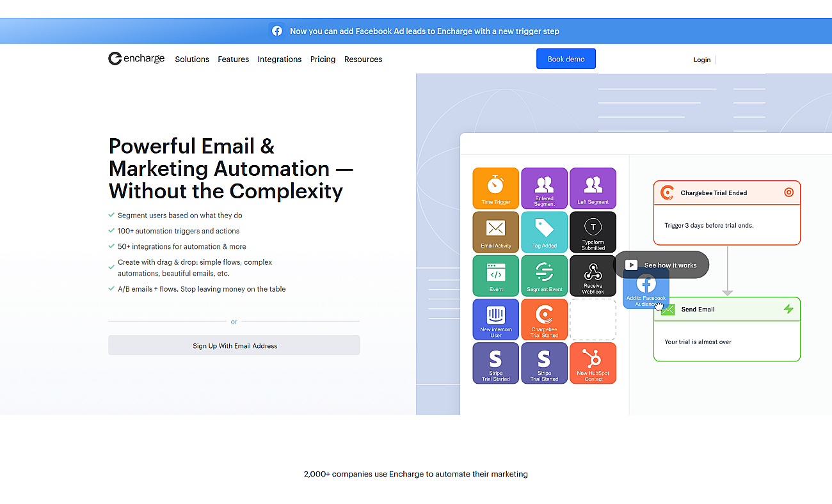
Task: Click '100+ automation triggers and actions' text
Action: click(x=179, y=231)
